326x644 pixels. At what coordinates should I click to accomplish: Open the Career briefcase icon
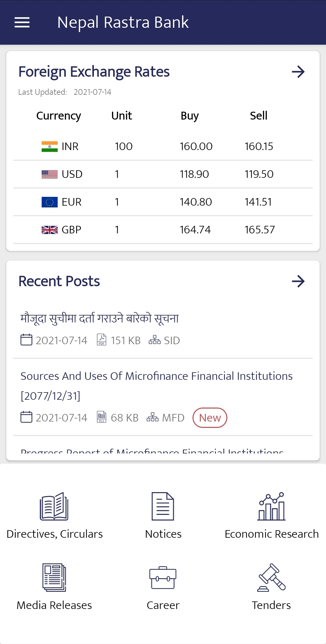163,577
